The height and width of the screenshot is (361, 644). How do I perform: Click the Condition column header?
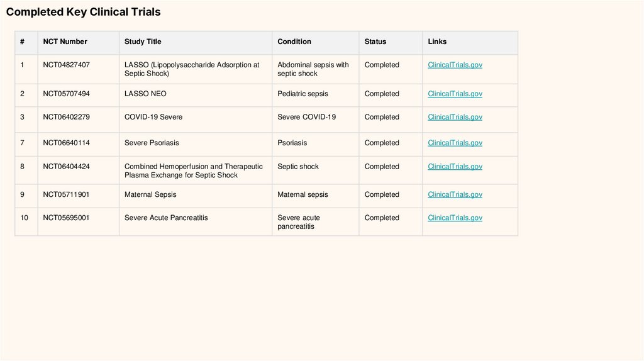(x=294, y=42)
